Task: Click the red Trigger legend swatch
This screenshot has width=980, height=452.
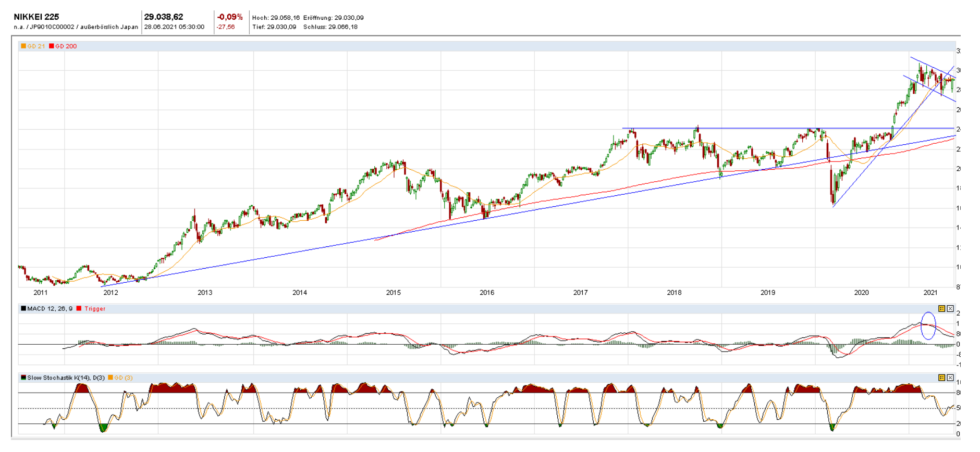Action: click(79, 309)
